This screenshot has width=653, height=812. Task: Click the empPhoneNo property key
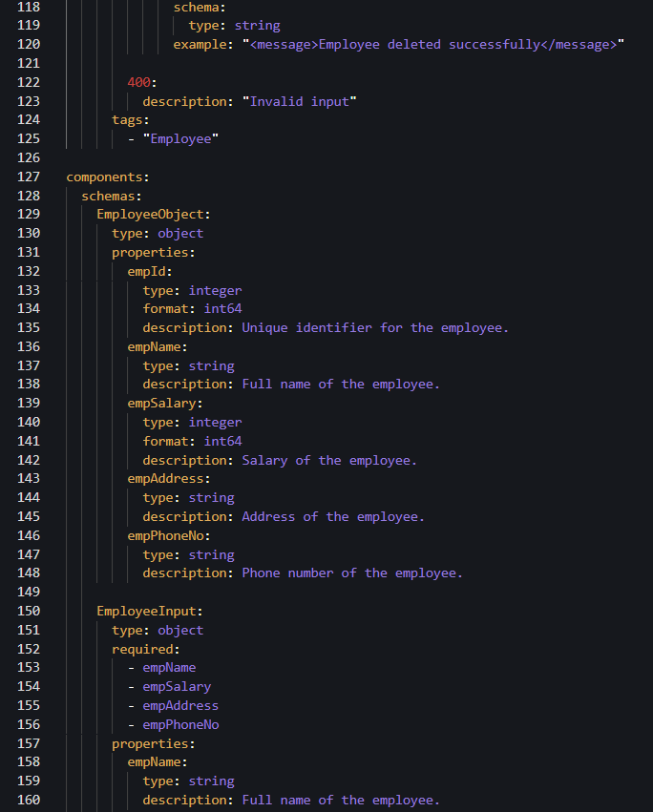pyautogui.click(x=165, y=535)
